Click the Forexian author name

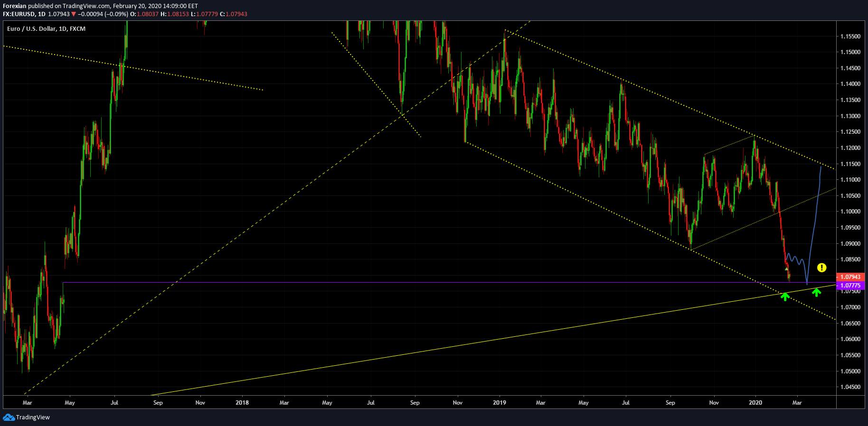click(15, 6)
